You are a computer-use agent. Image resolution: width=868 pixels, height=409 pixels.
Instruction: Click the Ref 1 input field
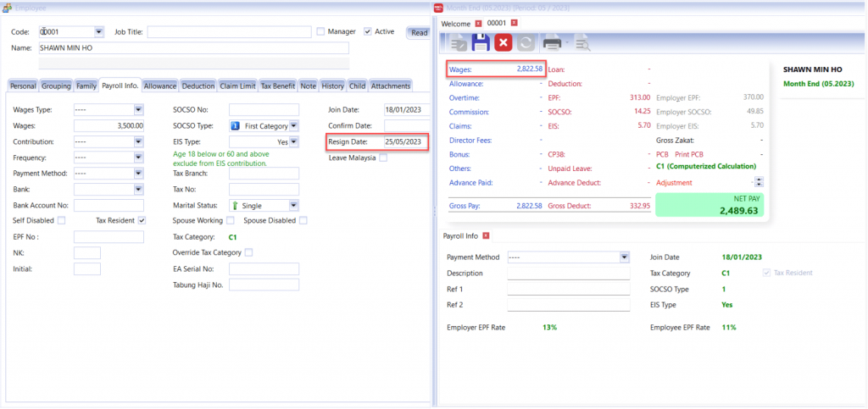pyautogui.click(x=569, y=289)
